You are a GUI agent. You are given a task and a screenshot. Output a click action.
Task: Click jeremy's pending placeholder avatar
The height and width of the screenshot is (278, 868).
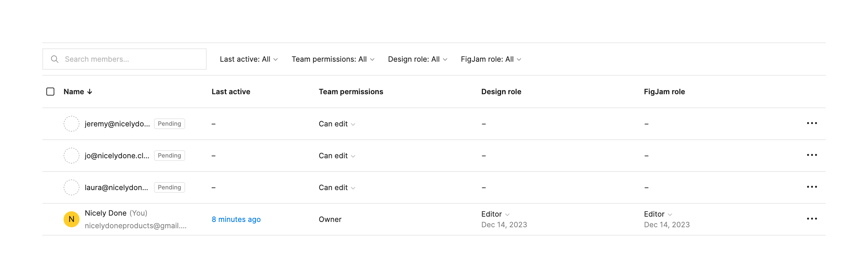(72, 124)
